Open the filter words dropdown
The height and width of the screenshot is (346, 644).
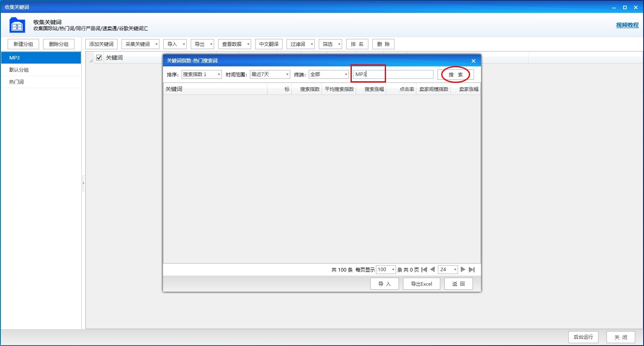301,44
